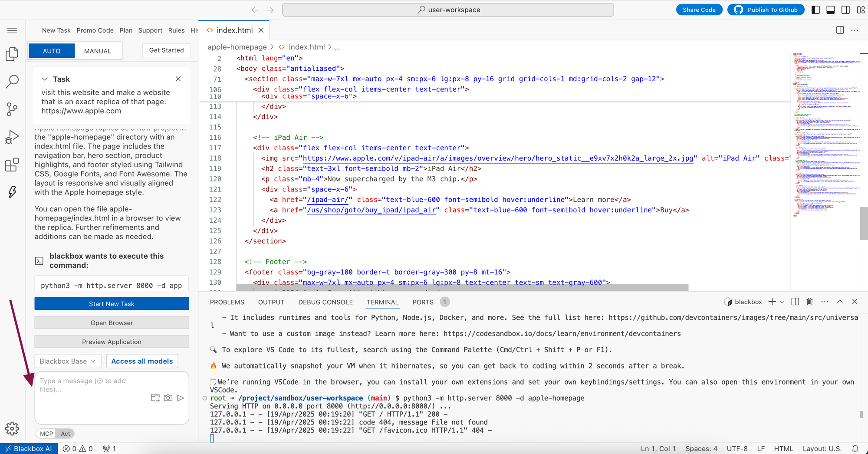Select AUTO mode toggle
The height and width of the screenshot is (454, 868).
pos(52,51)
